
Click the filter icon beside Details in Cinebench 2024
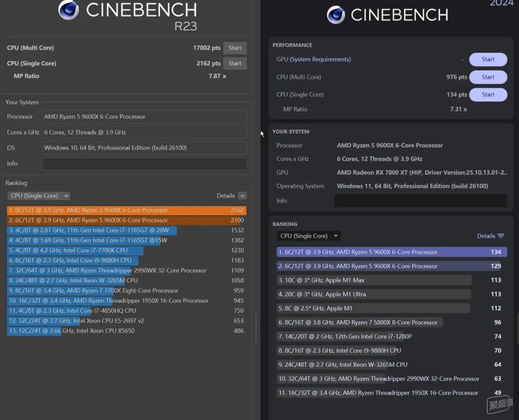click(501, 235)
